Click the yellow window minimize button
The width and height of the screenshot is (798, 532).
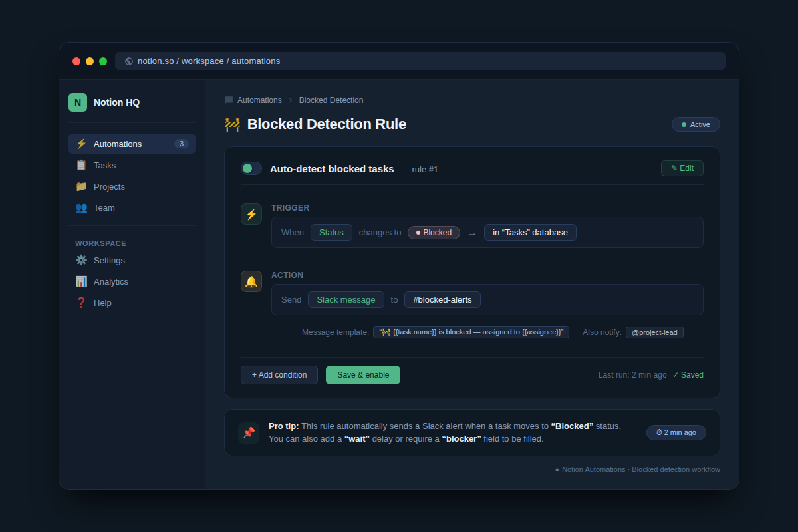(90, 61)
